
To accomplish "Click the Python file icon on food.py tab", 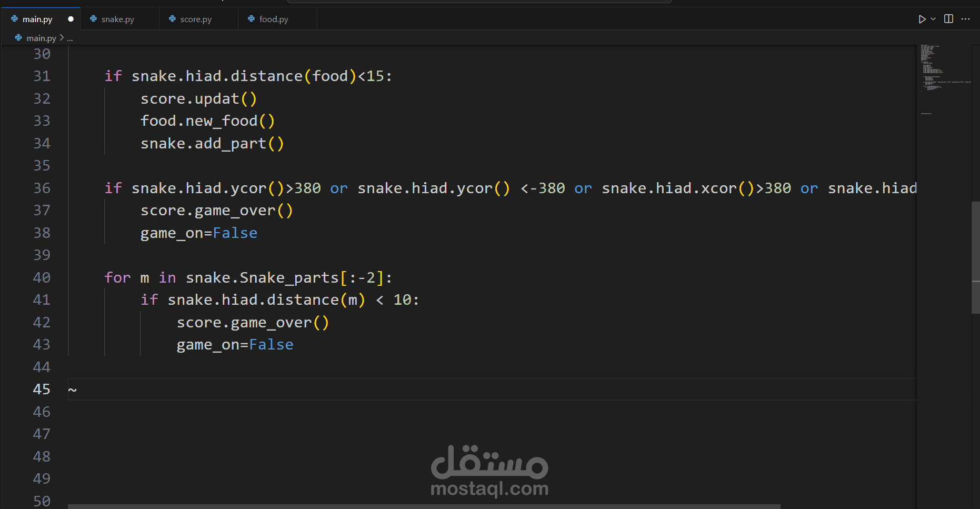I will click(251, 19).
